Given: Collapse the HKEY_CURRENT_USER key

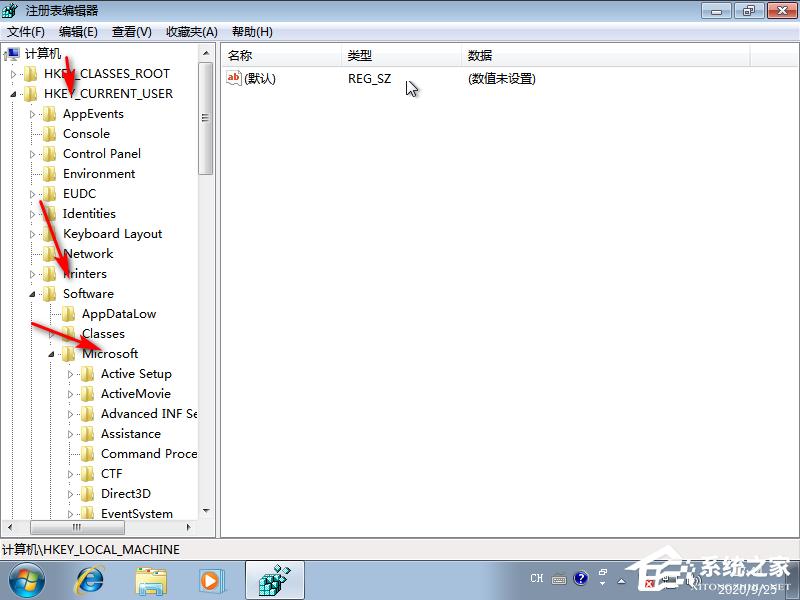Looking at the screenshot, I should tap(13, 94).
